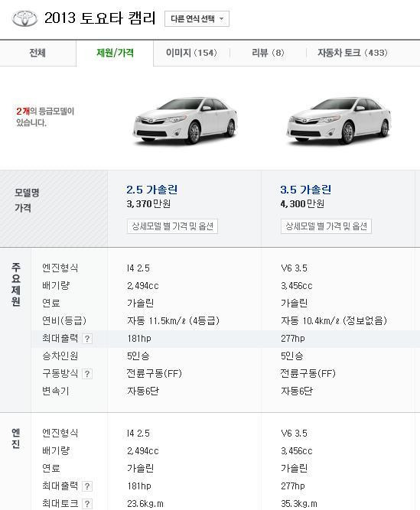Click 상세모델 별 가격 및 옵션 for 2.5 가솔린
The height and width of the screenshot is (510, 420).
pos(172,226)
